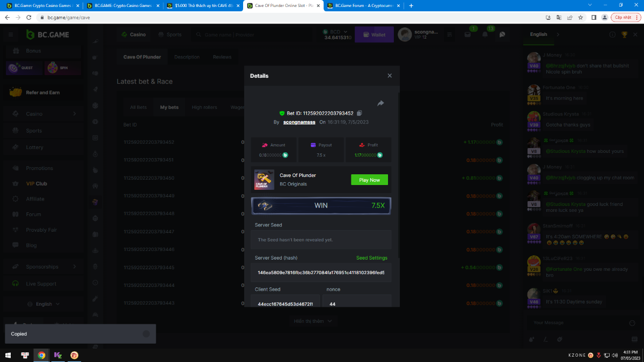Click the green verified shield beside Bet ID
644x362 pixels.
click(x=282, y=113)
